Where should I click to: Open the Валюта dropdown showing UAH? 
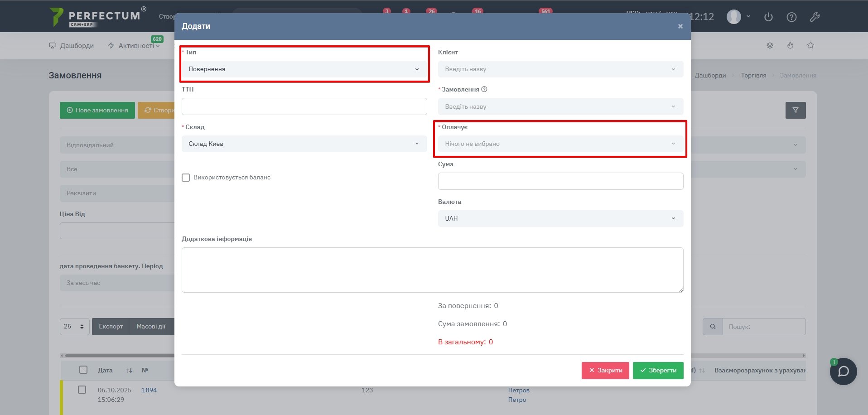point(560,218)
